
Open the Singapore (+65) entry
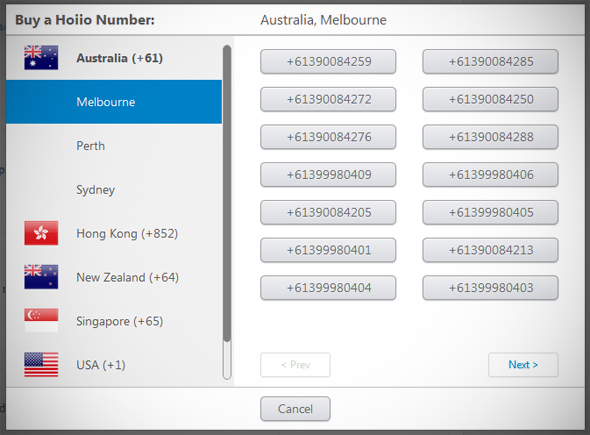114,321
